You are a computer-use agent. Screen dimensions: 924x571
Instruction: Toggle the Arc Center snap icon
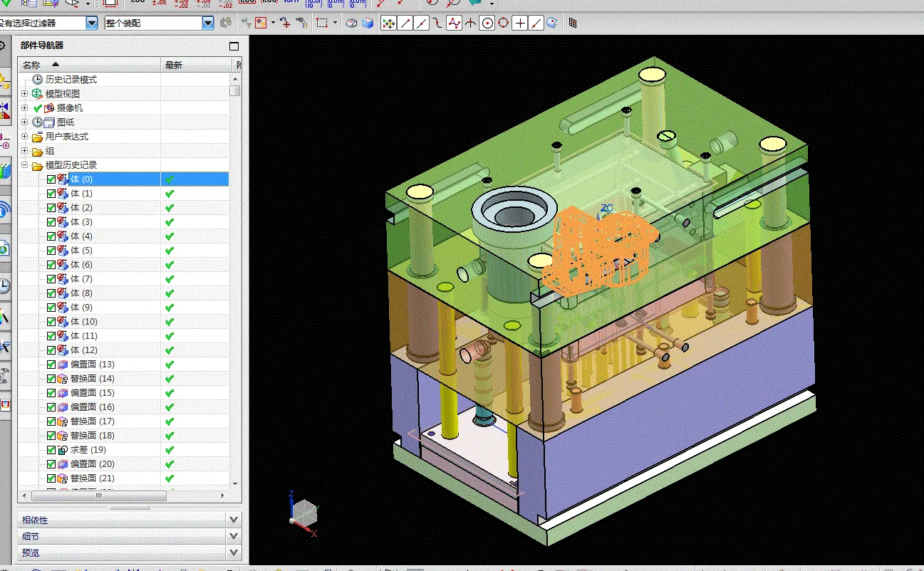click(487, 23)
